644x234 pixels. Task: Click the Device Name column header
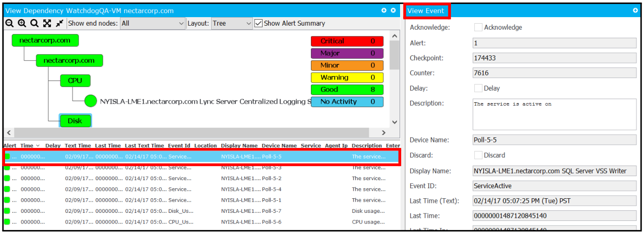coord(279,146)
